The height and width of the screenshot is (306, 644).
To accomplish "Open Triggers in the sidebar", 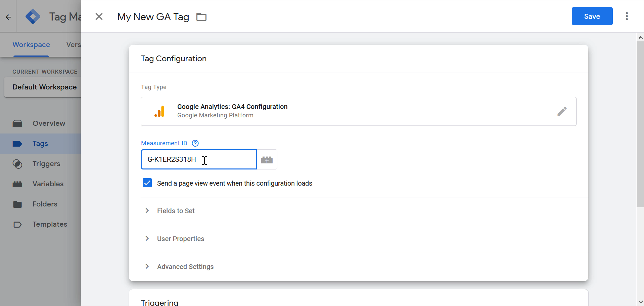I will pyautogui.click(x=41, y=164).
